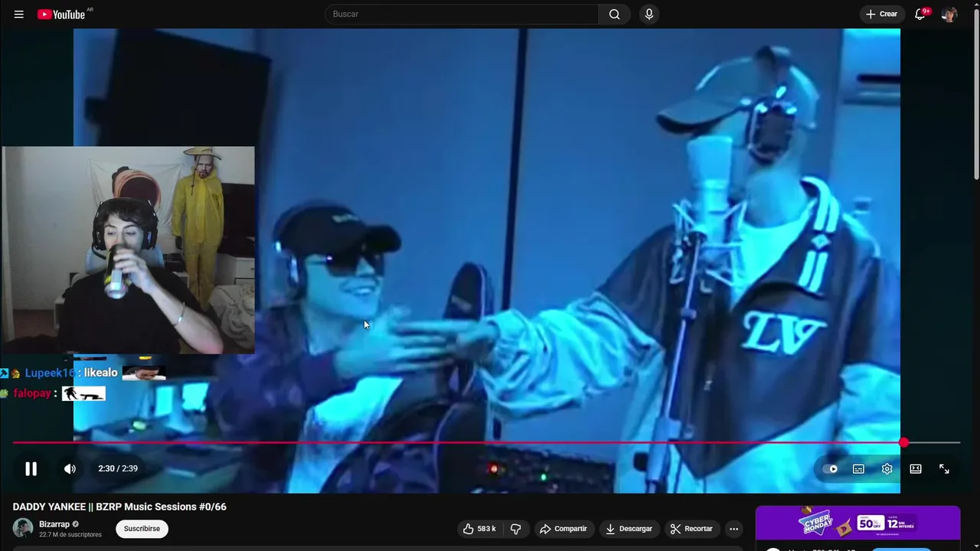This screenshot has height=551, width=980.
Task: Open the player settings gear
Action: [887, 469]
